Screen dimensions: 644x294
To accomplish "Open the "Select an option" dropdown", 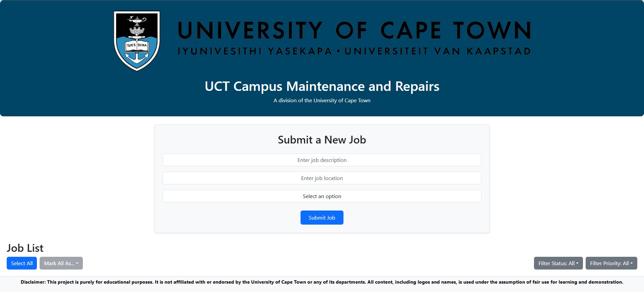I will pos(322,196).
